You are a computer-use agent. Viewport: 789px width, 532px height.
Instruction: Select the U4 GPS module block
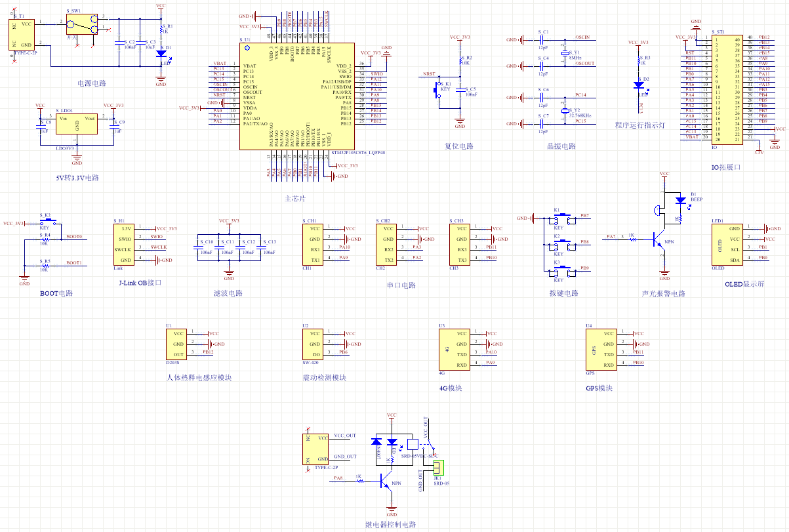pyautogui.click(x=602, y=349)
